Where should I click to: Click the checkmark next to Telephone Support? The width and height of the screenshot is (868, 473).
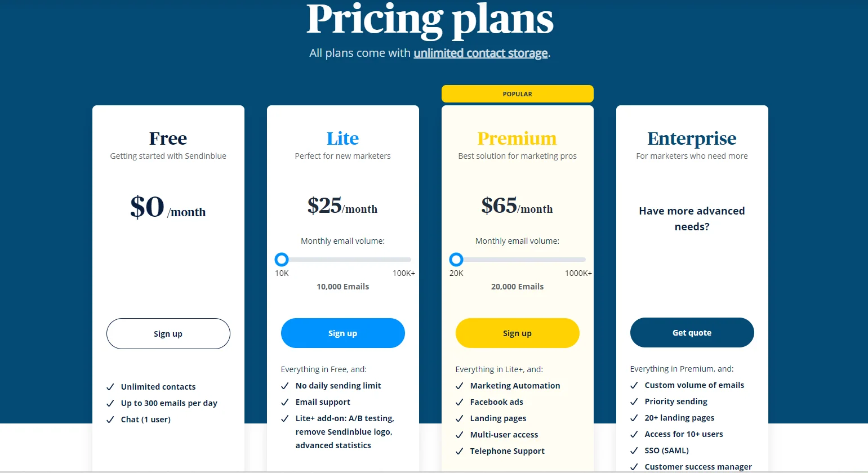(460, 451)
